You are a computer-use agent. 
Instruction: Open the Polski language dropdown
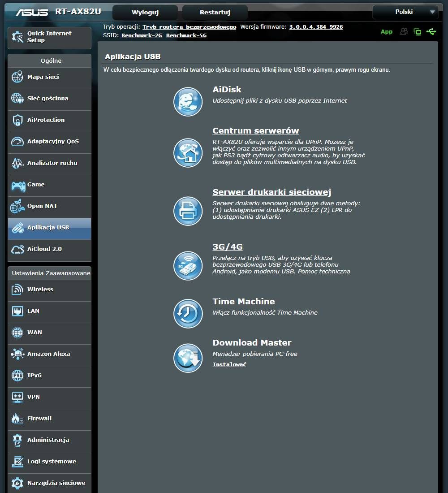point(405,12)
